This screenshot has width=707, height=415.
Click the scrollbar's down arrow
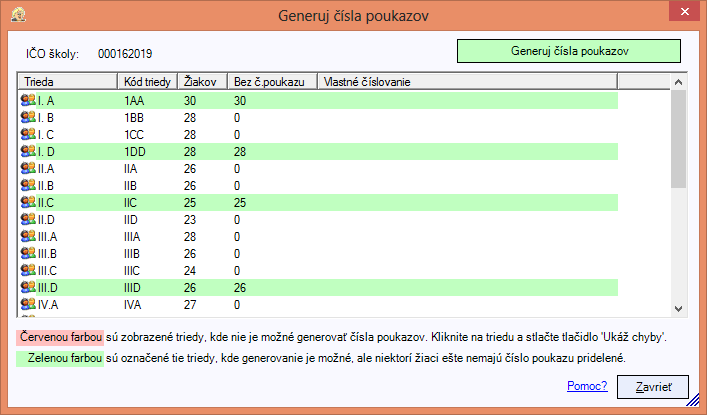tap(678, 309)
